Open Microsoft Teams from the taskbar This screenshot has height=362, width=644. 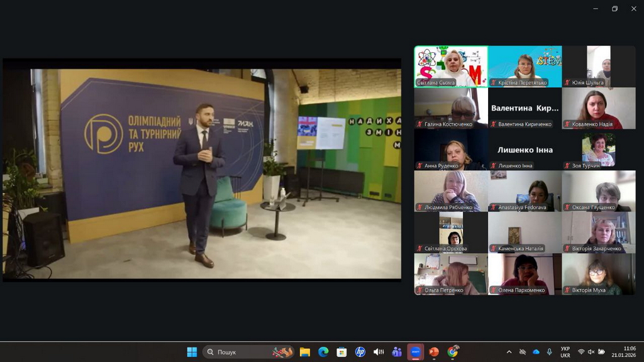397,352
